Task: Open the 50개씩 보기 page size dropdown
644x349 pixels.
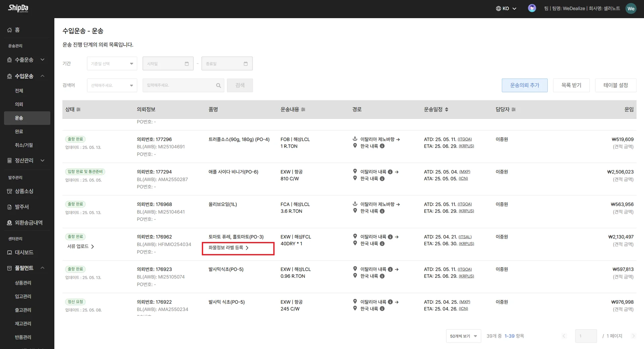Action: click(x=463, y=336)
